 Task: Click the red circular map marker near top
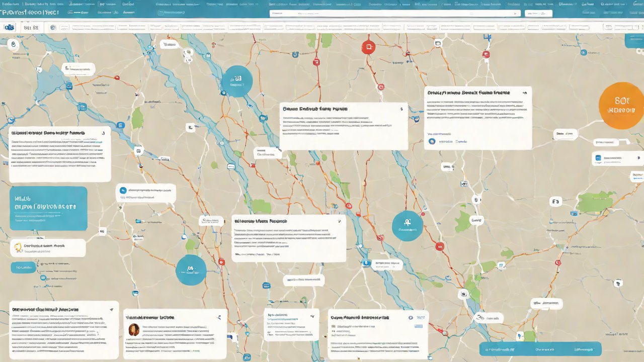point(368,47)
